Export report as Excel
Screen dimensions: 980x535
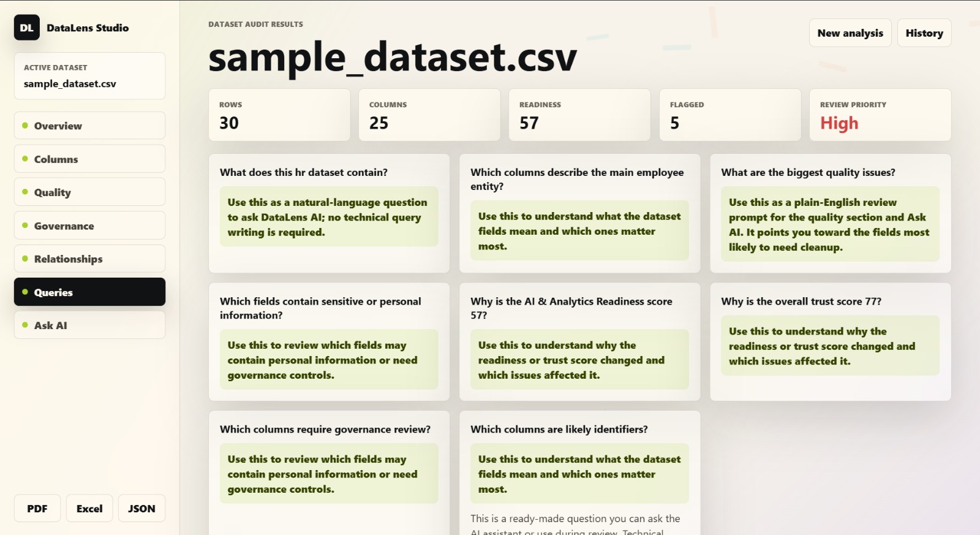click(89, 508)
